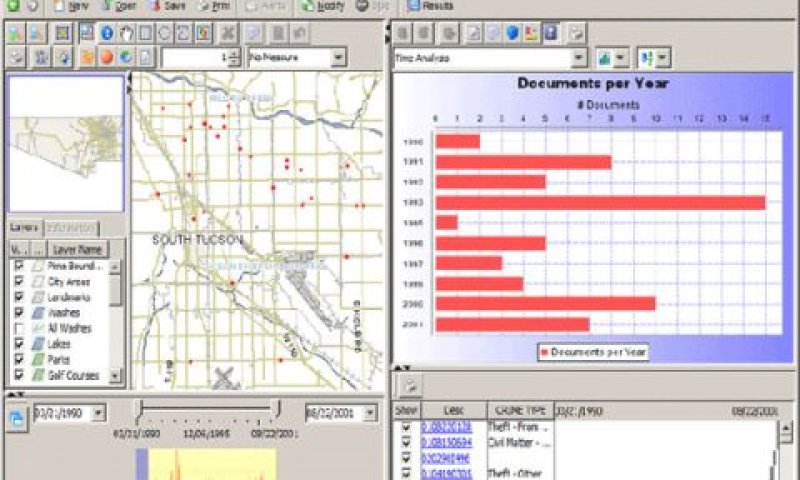The width and height of the screenshot is (800, 480).
Task: Click the orange sphere icon
Action: [x=107, y=57]
